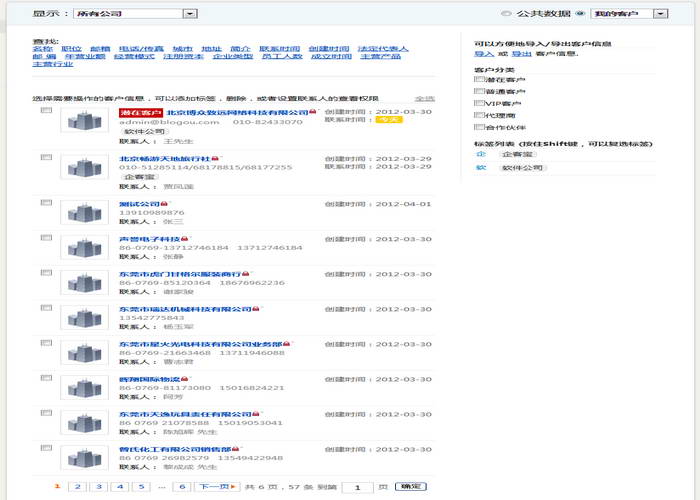Filter search by 城市
This screenshot has width=700, height=500.
point(183,49)
